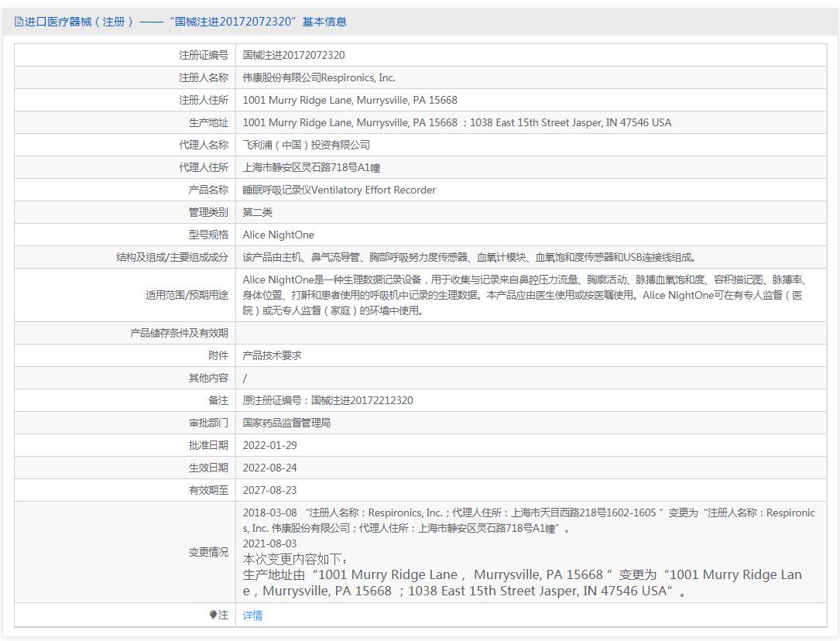The width and height of the screenshot is (840, 641).
Task: Click the 产品名称 row label
Action: tap(208, 190)
